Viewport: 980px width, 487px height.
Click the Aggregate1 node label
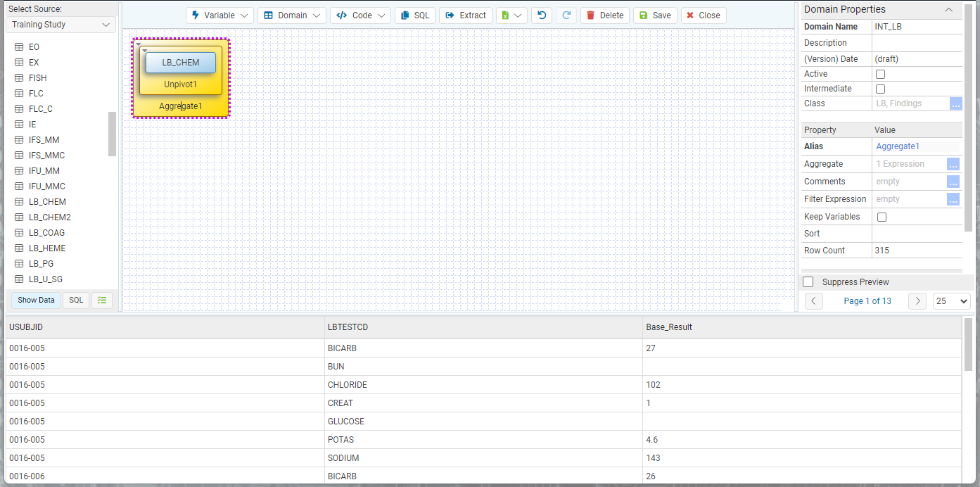tap(181, 106)
